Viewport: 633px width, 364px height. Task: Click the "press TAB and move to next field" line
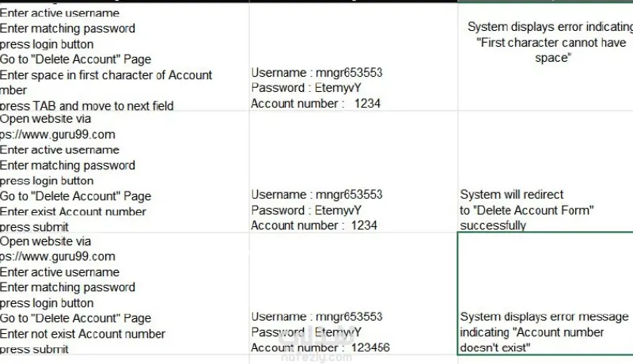[x=87, y=106]
